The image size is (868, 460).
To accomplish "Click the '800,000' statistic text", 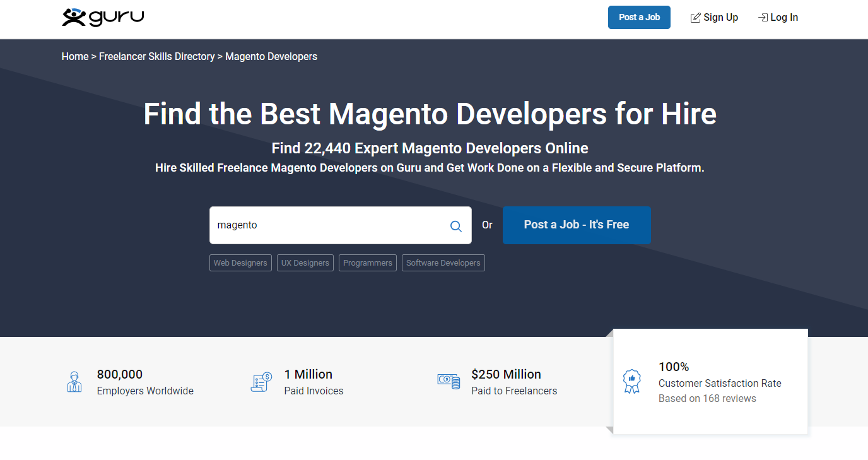I will [x=120, y=374].
